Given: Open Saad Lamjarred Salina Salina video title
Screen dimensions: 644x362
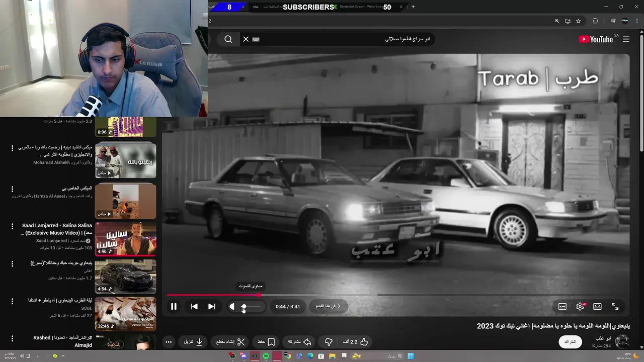Looking at the screenshot, I should point(56,229).
